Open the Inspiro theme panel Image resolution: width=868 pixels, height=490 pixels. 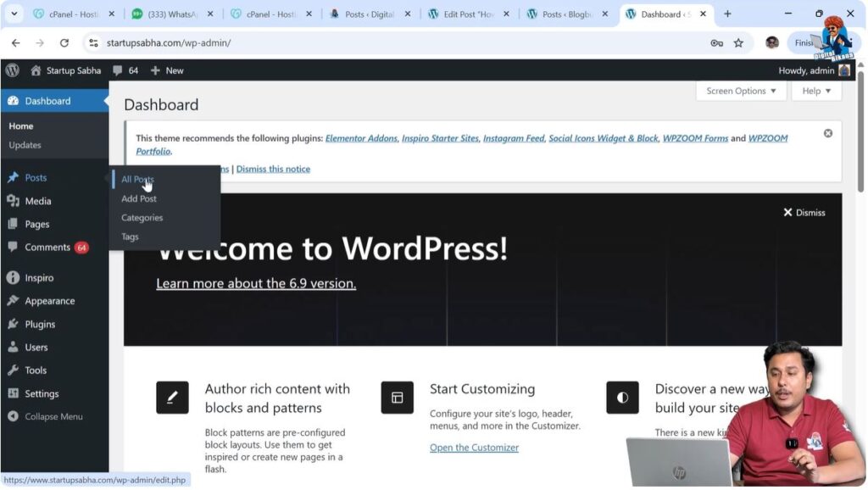[x=38, y=277]
